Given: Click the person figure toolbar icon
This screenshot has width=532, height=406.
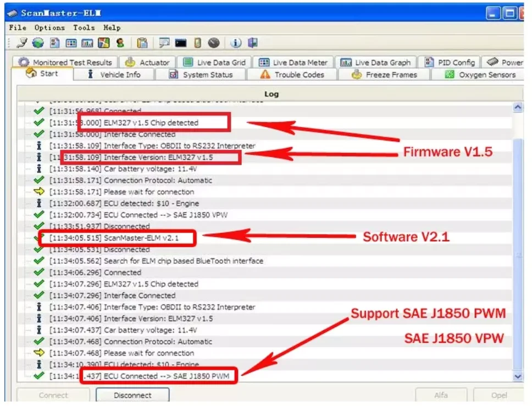Looking at the screenshot, I should coord(120,43).
